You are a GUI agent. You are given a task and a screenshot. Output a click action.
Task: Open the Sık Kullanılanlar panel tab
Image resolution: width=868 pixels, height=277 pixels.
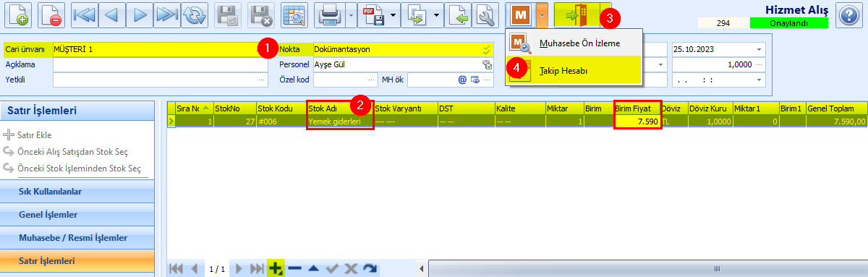click(x=77, y=192)
